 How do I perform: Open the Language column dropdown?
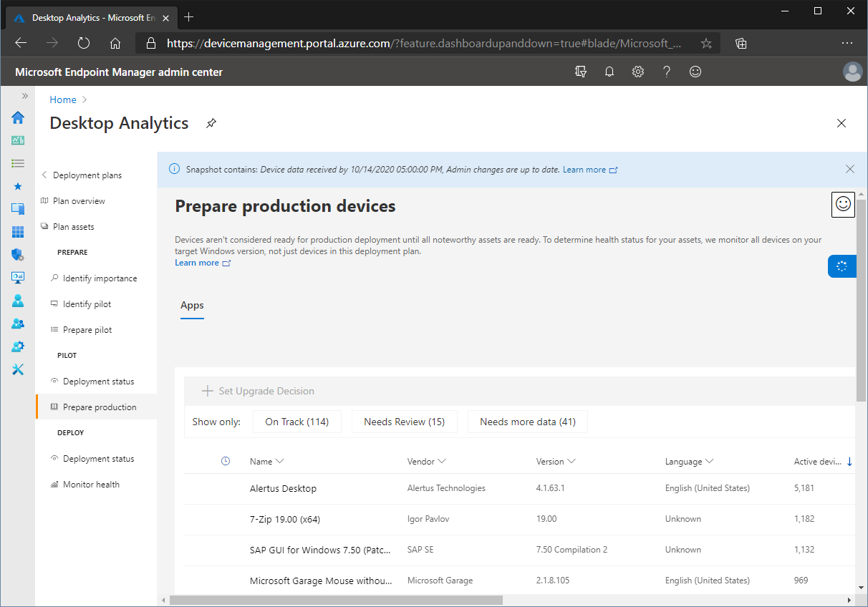(709, 462)
